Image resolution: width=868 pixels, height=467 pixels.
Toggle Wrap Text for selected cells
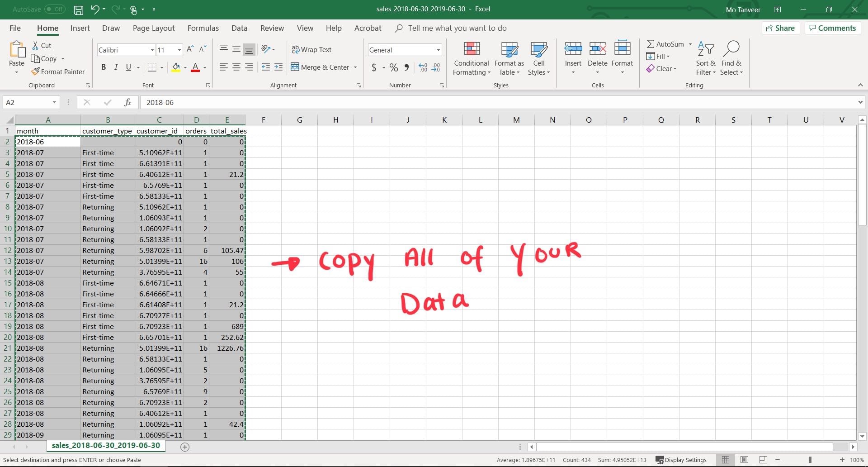pos(311,49)
